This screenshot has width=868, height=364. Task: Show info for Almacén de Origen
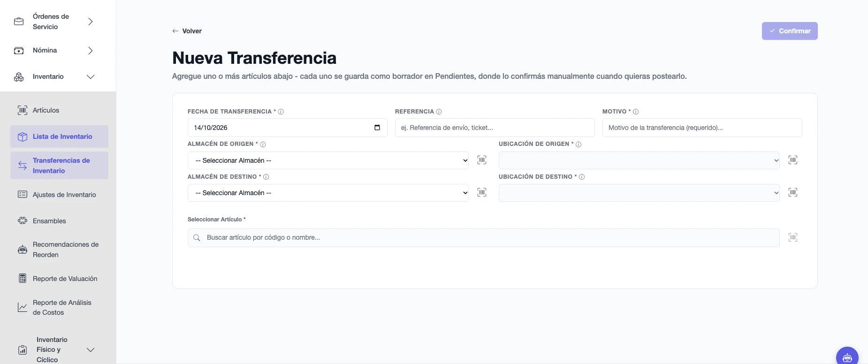tap(263, 144)
